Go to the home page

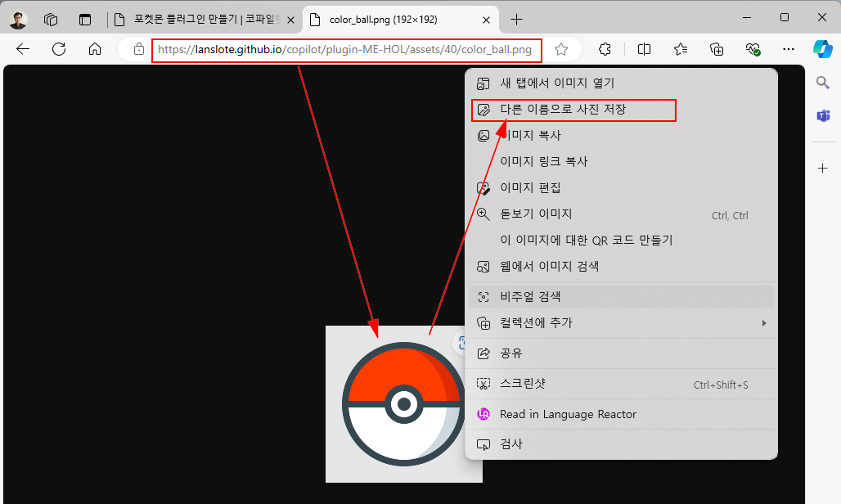tap(95, 49)
